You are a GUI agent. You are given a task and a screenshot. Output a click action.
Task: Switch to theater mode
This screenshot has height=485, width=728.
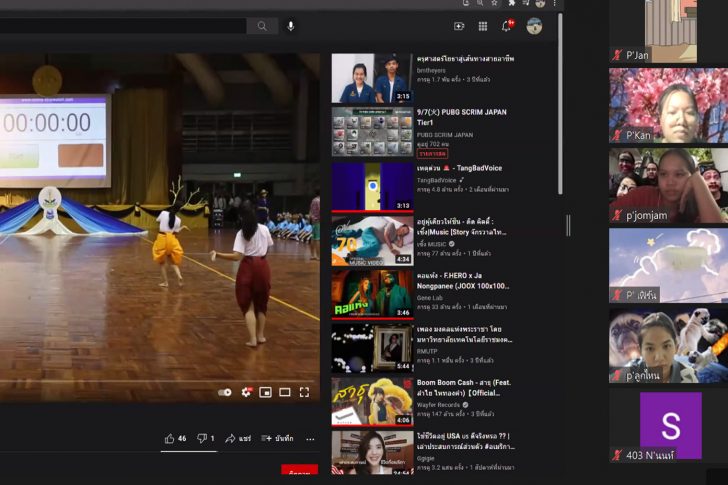[x=285, y=392]
